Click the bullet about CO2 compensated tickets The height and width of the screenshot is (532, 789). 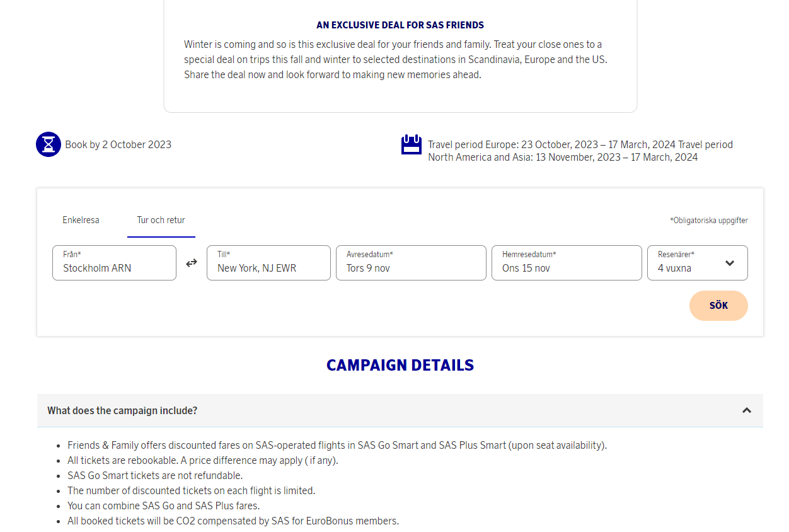pos(233,521)
